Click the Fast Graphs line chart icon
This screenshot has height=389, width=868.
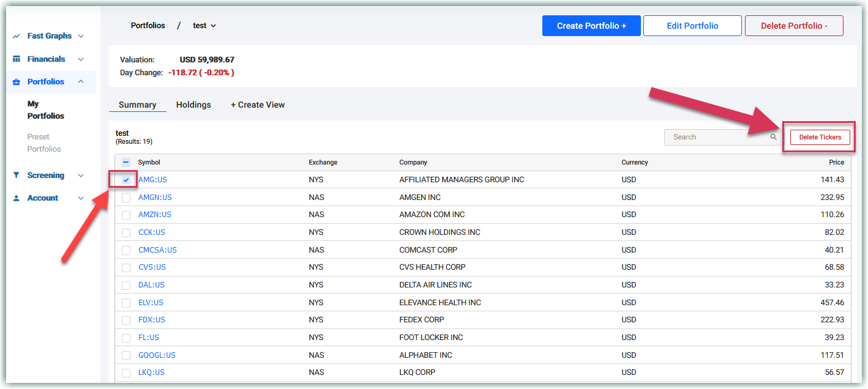(17, 36)
